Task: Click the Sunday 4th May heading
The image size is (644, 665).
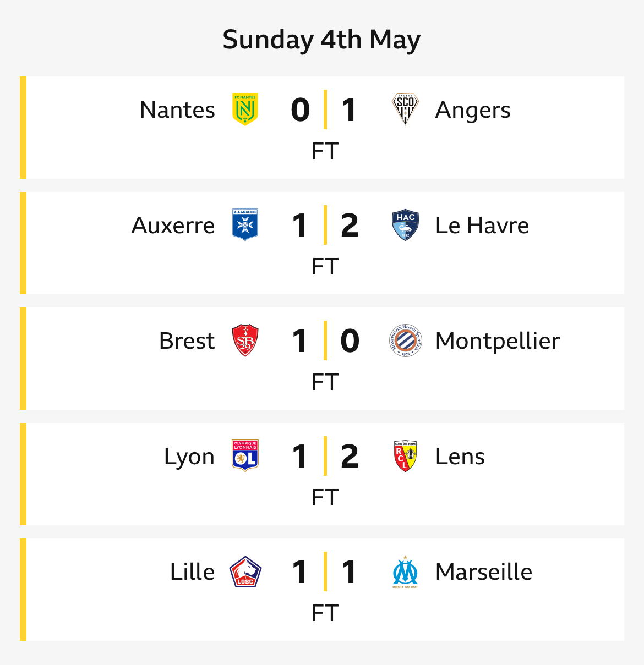Action: tap(321, 40)
